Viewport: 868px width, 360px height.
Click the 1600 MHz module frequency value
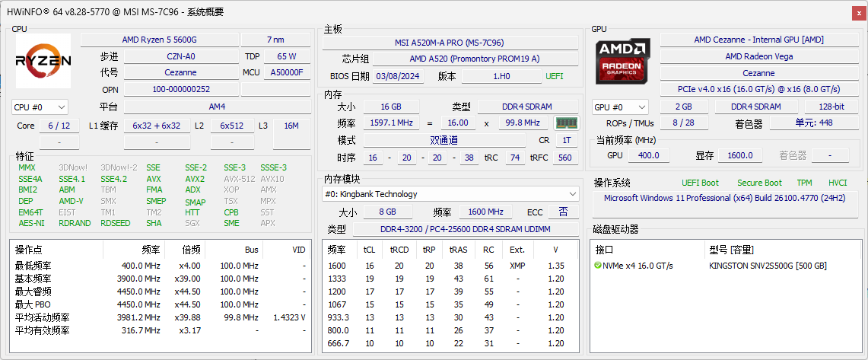(x=485, y=212)
